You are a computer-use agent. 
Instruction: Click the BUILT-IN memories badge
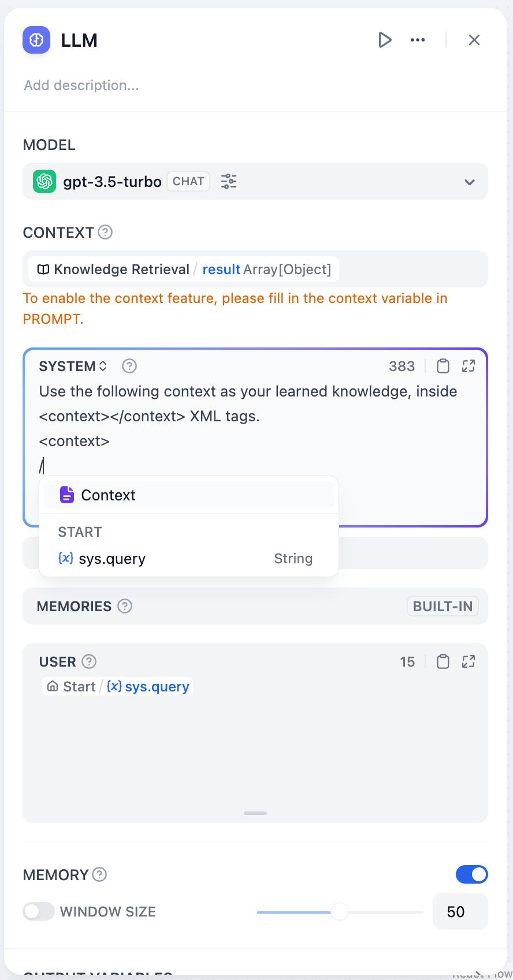pyautogui.click(x=443, y=606)
